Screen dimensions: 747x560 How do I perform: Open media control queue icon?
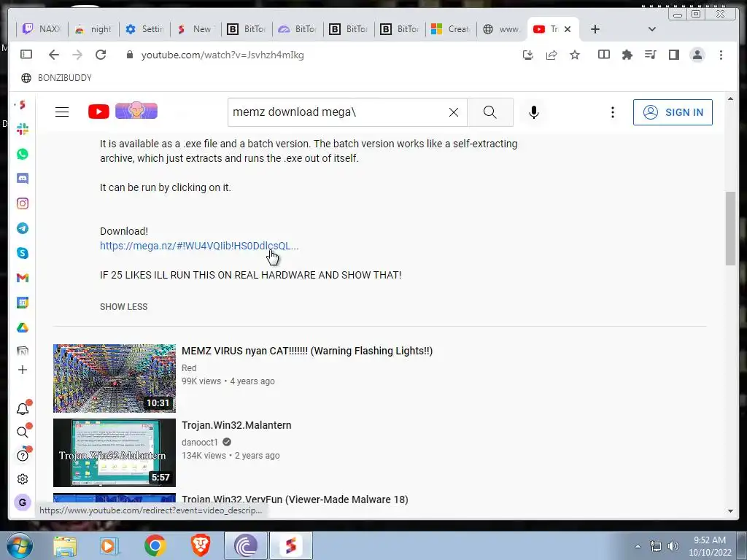click(x=650, y=55)
